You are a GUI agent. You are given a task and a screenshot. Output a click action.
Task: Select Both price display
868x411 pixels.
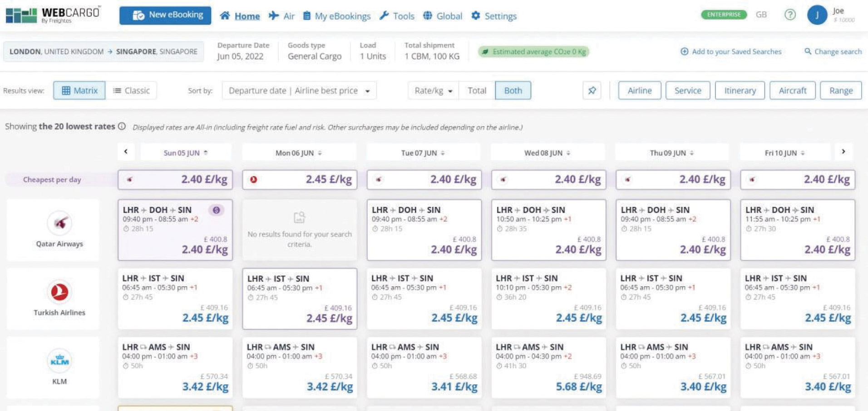coord(513,90)
